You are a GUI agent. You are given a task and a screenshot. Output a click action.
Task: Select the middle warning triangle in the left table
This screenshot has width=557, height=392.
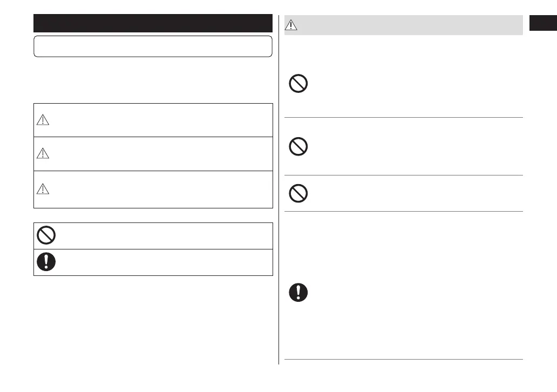(43, 154)
